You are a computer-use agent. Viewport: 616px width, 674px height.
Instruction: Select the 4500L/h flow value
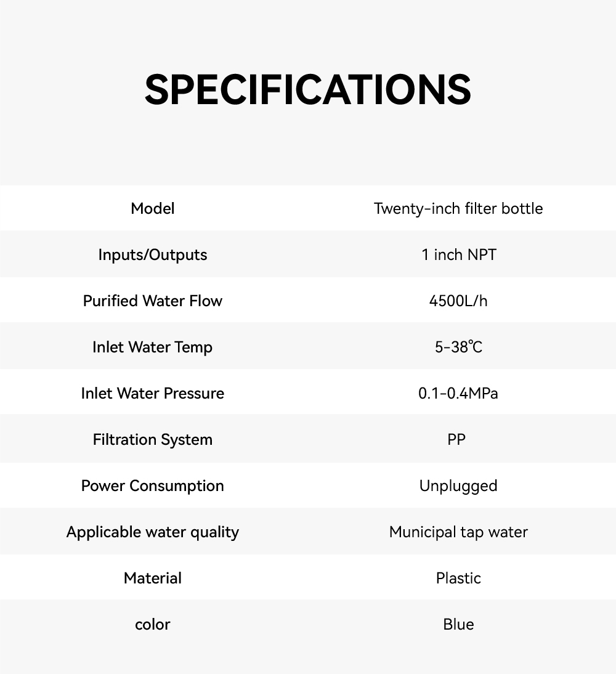458,301
